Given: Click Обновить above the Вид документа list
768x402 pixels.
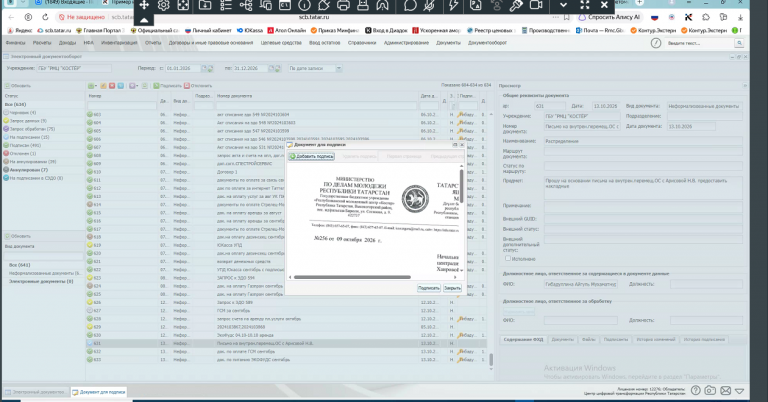Looking at the screenshot, I should 18,236.
